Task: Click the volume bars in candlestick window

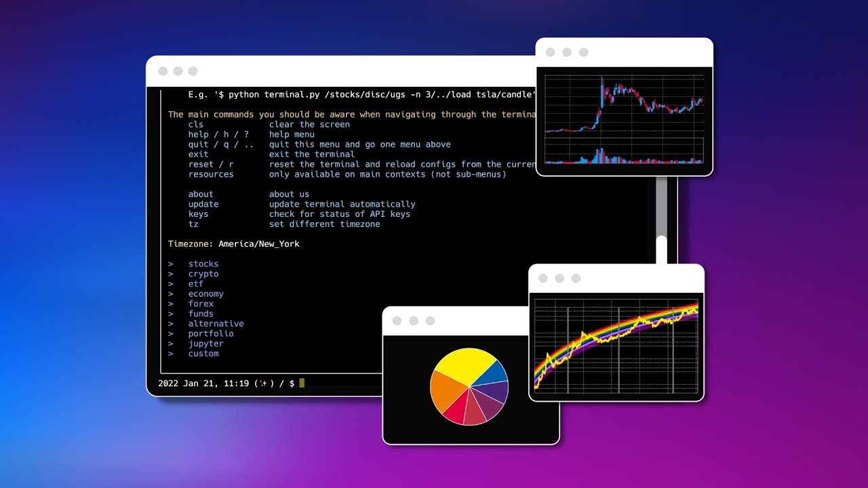Action: (x=624, y=156)
